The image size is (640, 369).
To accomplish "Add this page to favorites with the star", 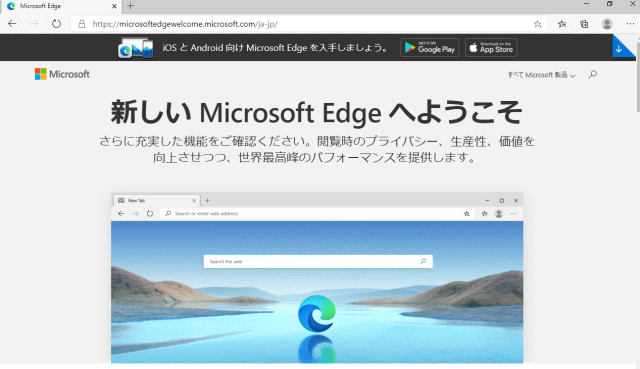I will [538, 24].
